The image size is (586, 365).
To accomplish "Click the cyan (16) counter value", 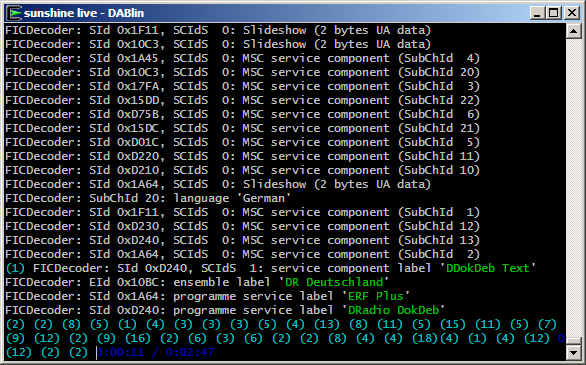I will (x=138, y=338).
